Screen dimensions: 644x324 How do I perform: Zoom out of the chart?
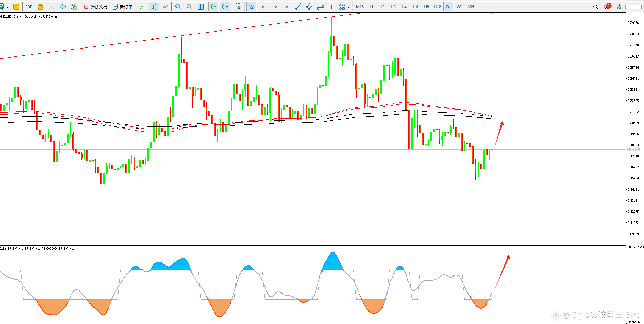coord(189,7)
